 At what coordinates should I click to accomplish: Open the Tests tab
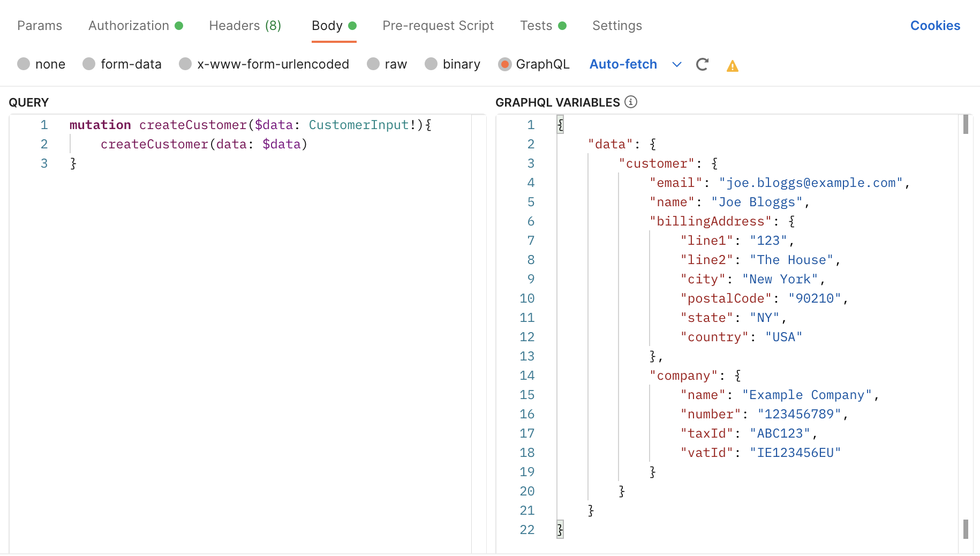tap(536, 26)
